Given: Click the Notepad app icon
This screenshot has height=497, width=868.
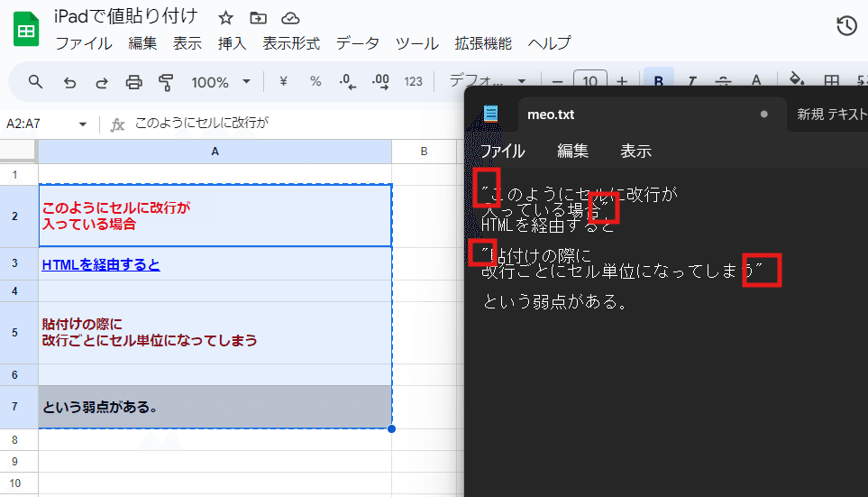Looking at the screenshot, I should (x=490, y=114).
